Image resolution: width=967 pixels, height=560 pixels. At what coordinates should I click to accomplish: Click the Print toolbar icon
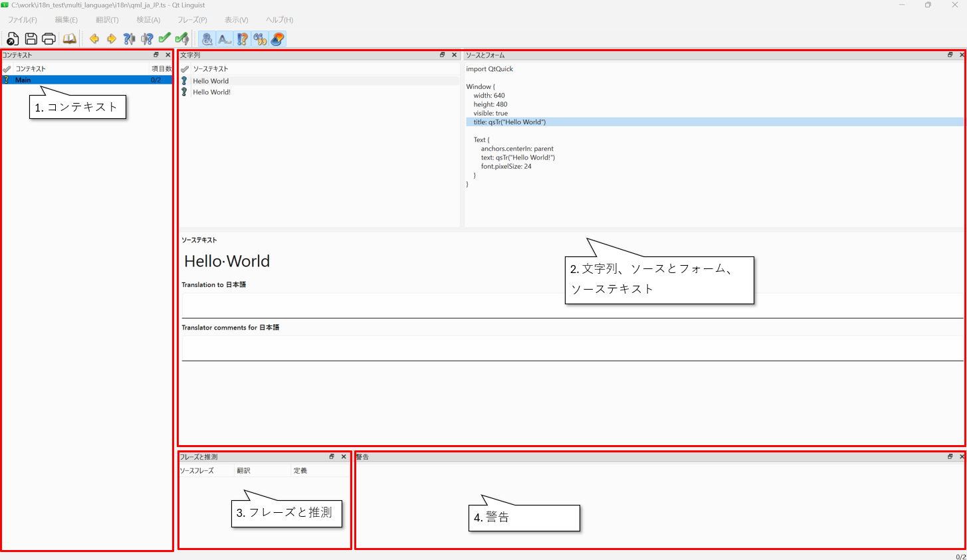click(x=49, y=39)
